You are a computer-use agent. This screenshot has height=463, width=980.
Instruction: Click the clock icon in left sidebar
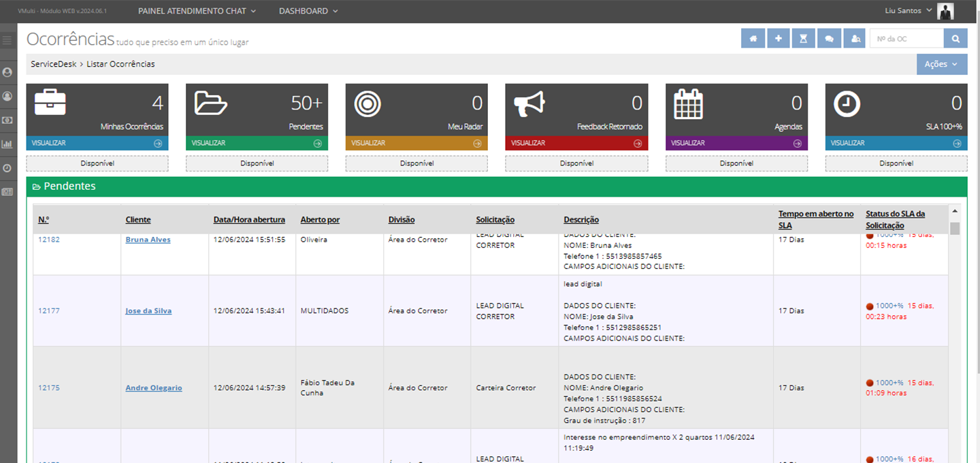pyautogui.click(x=7, y=167)
